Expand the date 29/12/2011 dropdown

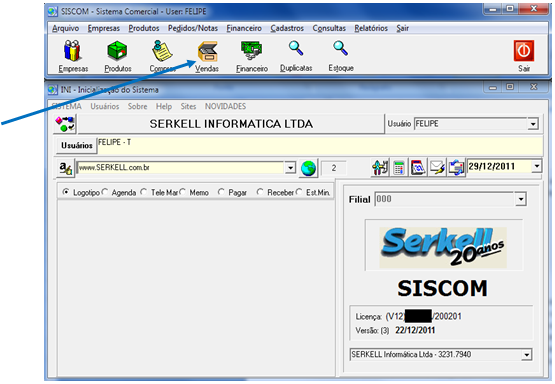point(537,166)
